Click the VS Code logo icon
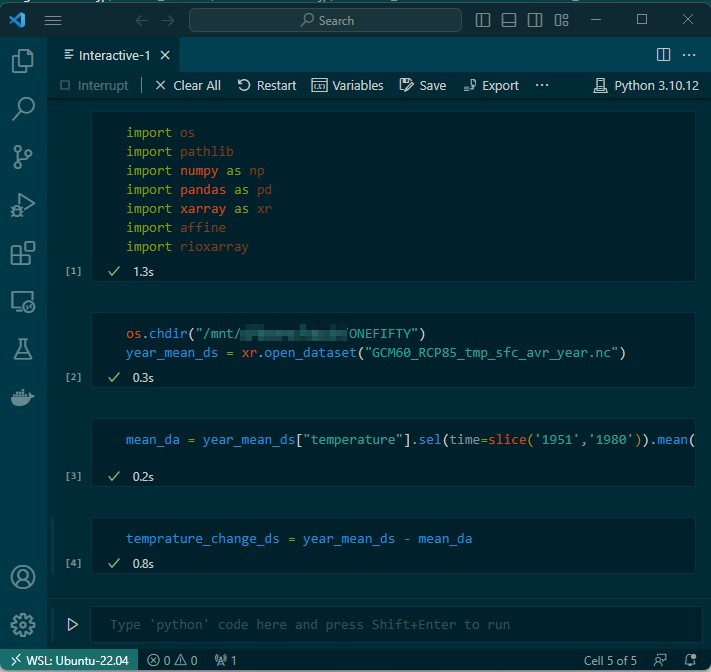Image resolution: width=711 pixels, height=672 pixels. 18,20
